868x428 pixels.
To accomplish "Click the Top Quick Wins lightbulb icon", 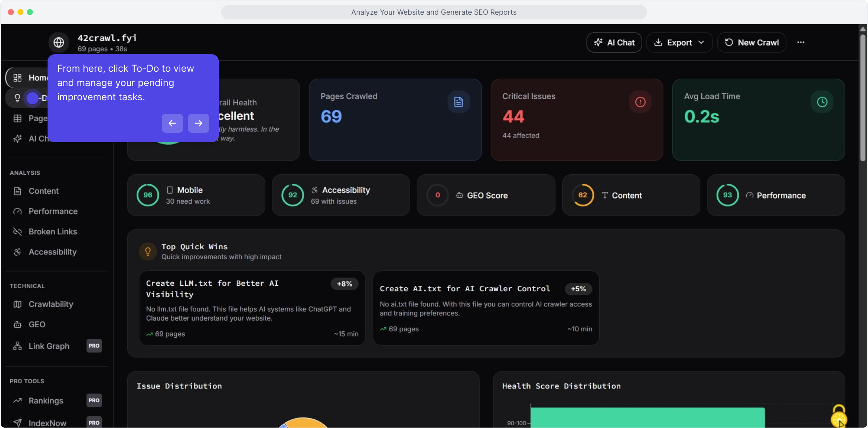I will click(x=148, y=251).
